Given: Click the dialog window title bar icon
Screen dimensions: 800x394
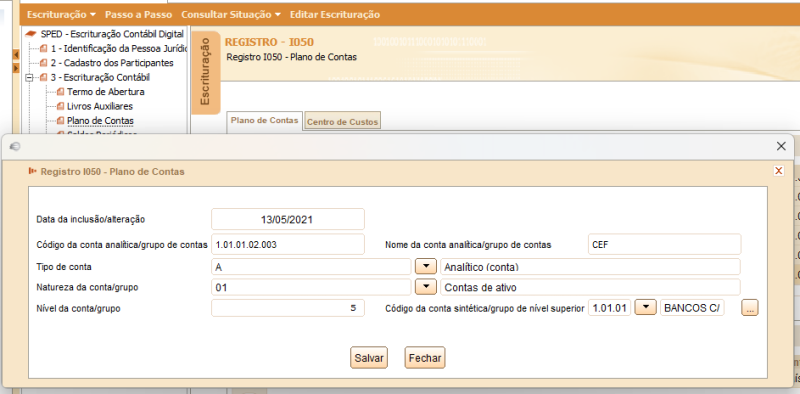Looking at the screenshot, I should (15, 146).
